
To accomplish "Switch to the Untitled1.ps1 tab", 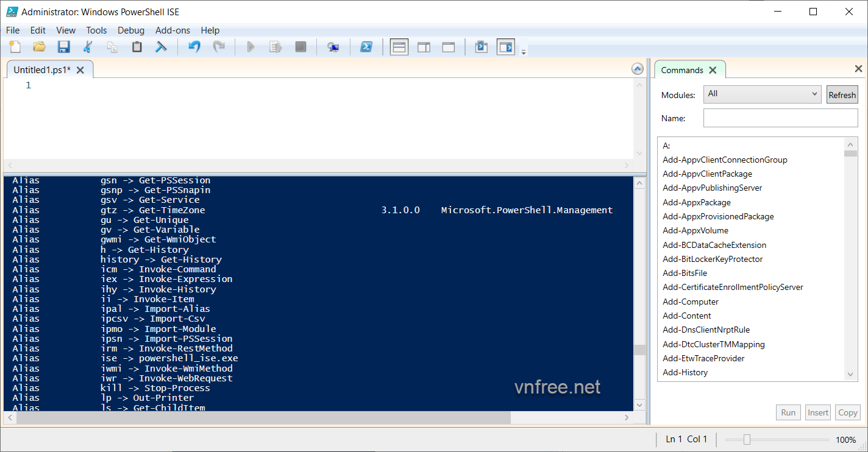I will 42,70.
